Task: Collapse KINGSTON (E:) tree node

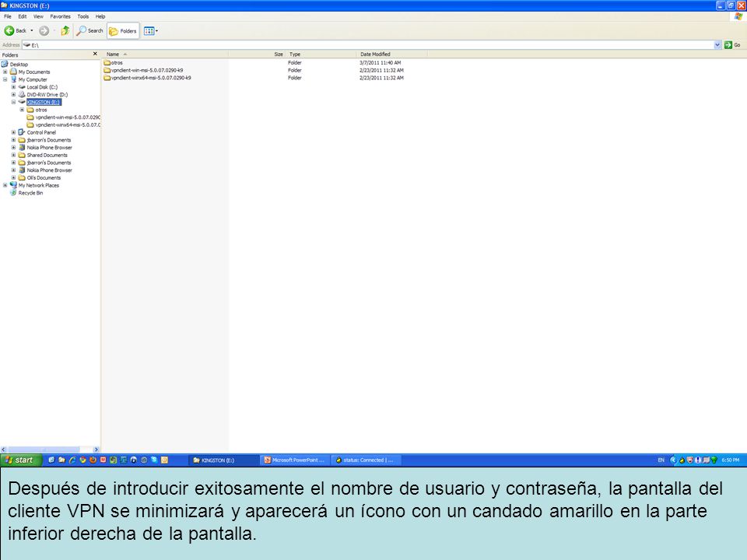Action: (14, 103)
